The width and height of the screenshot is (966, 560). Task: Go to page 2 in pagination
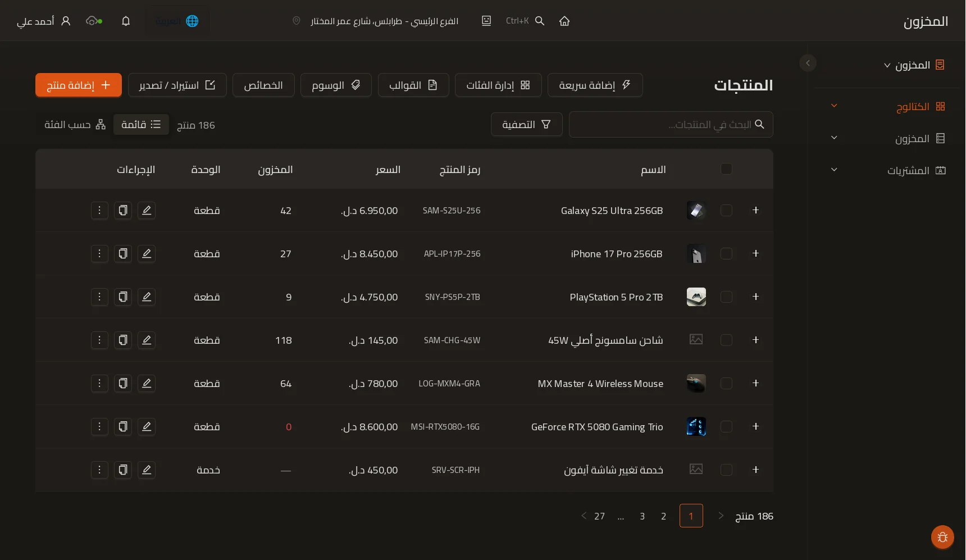(663, 516)
